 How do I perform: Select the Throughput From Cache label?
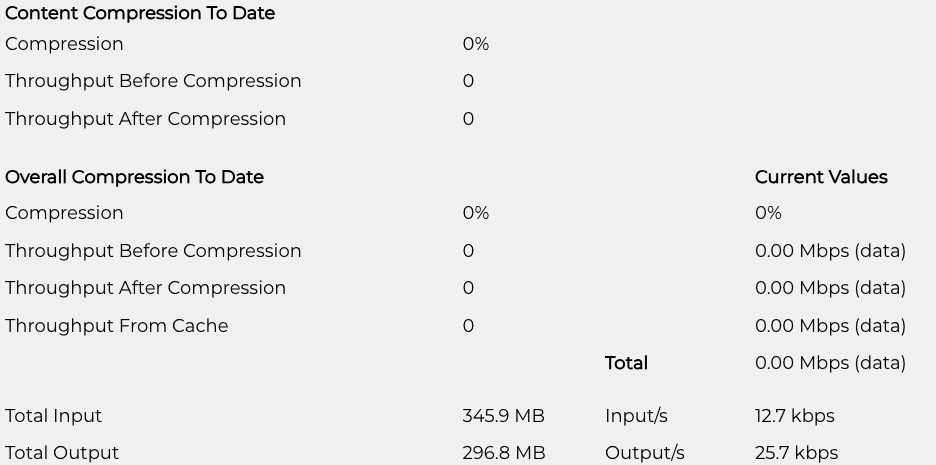pyautogui.click(x=116, y=326)
